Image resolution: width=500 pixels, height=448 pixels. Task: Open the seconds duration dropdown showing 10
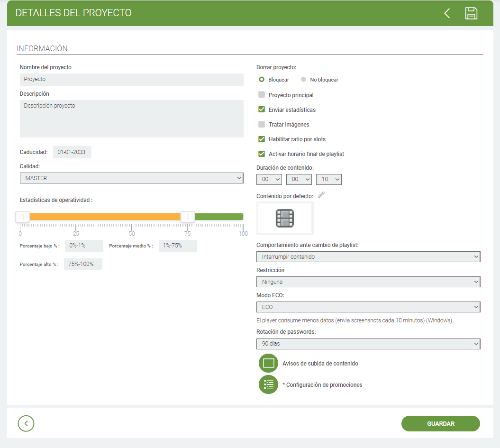[x=328, y=179]
